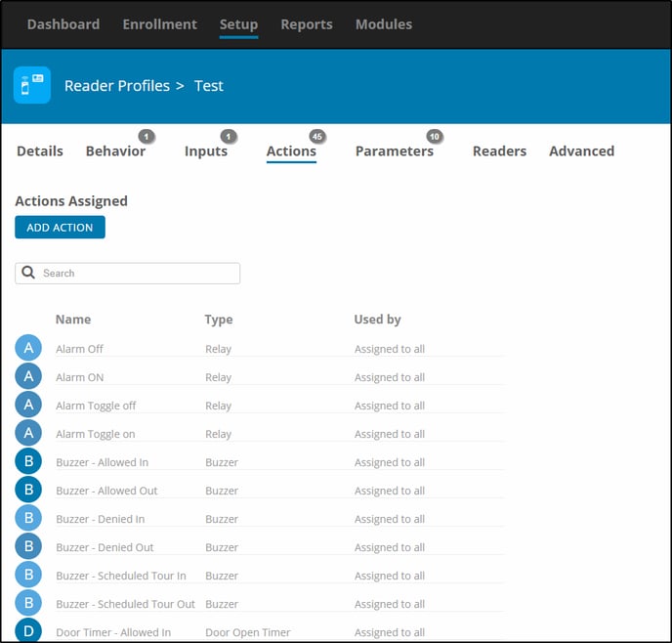Click the A avatar for Alarm Toggle on

tap(28, 433)
